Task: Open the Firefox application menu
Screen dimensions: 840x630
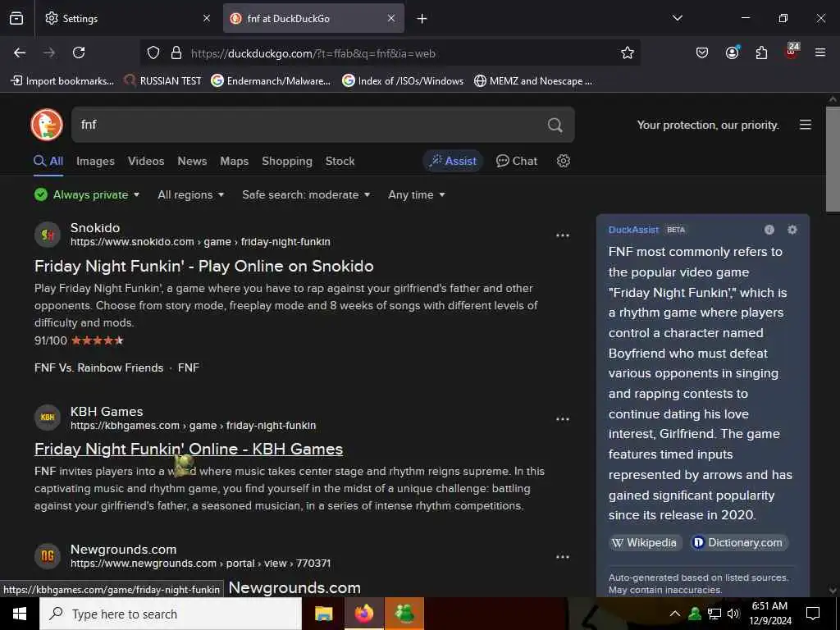Action: click(x=820, y=52)
